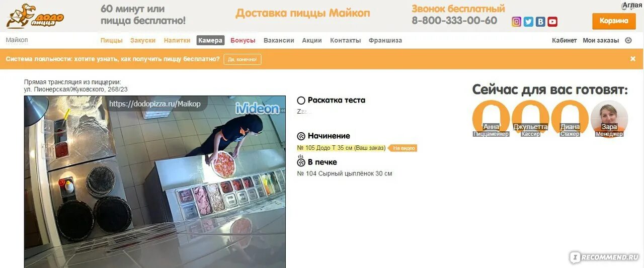Open Мои заказы link
This screenshot has width=644, height=268.
[x=601, y=40]
